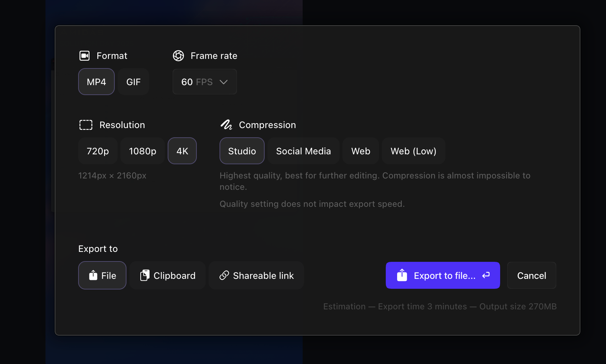Click the share icon inside File option

coord(93,275)
